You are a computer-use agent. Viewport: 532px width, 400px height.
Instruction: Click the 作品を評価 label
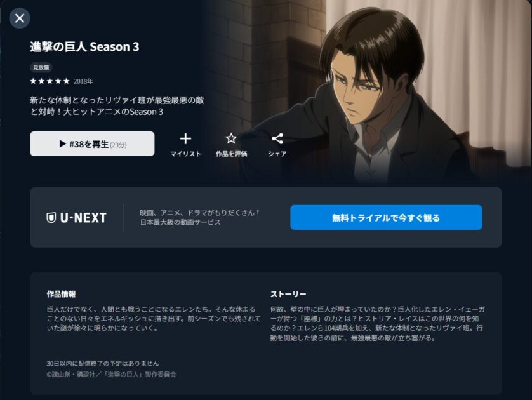pyautogui.click(x=231, y=154)
